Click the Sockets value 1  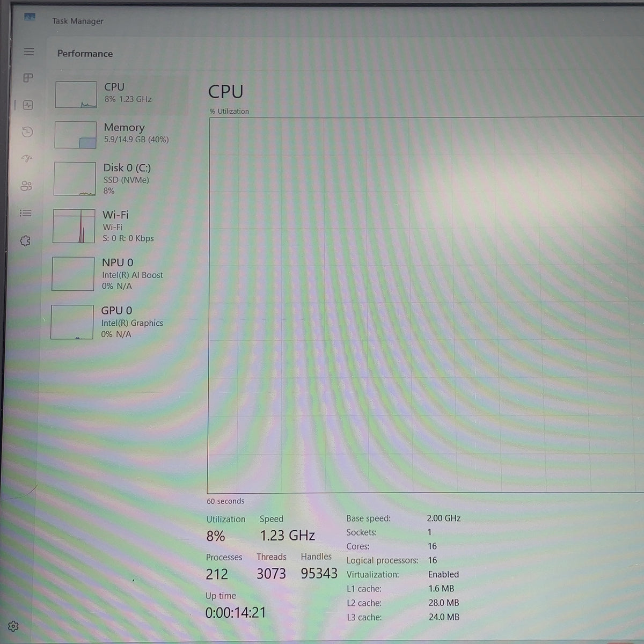pos(429,532)
